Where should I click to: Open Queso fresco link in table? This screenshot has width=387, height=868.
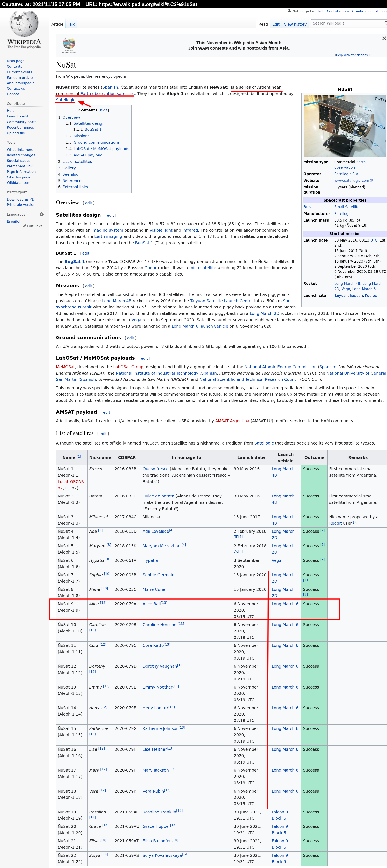155,469
